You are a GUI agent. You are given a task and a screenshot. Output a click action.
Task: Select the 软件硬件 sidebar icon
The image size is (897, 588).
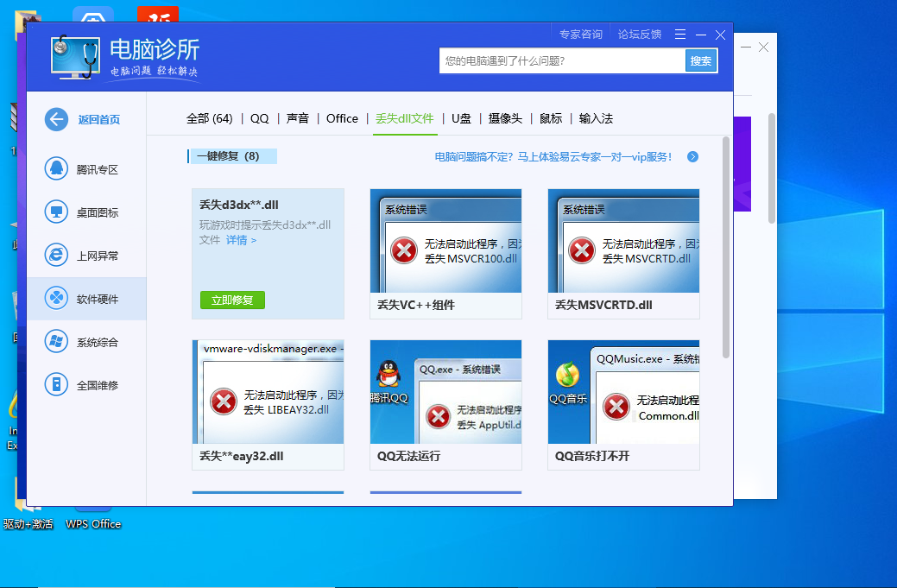(x=57, y=299)
